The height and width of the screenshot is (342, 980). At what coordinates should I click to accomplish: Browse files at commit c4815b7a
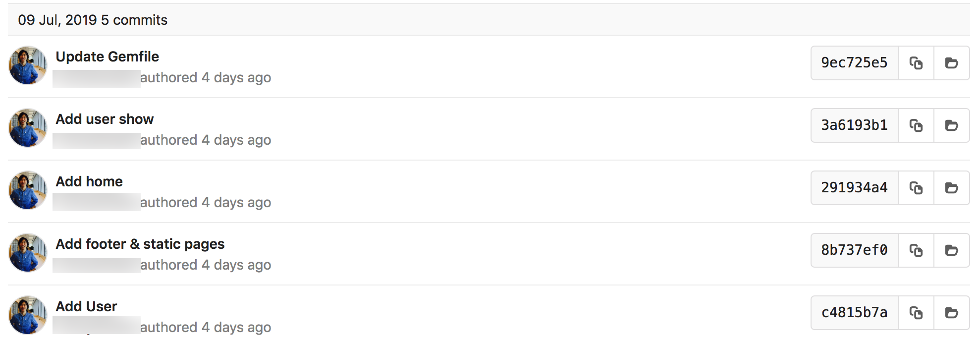pos(951,313)
